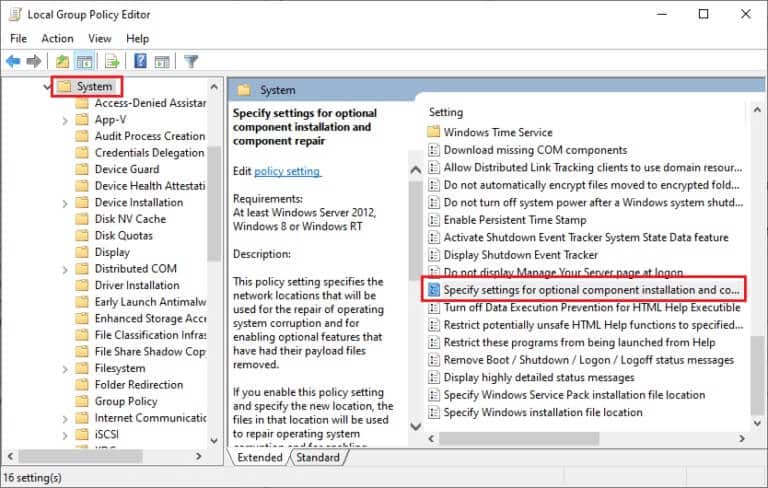Open the File menu
This screenshot has width=768, height=488.
19,38
